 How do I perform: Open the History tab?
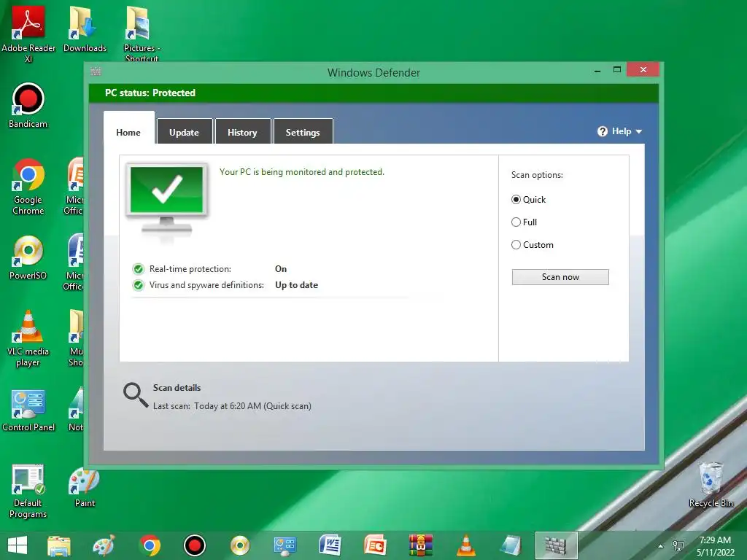click(x=242, y=131)
